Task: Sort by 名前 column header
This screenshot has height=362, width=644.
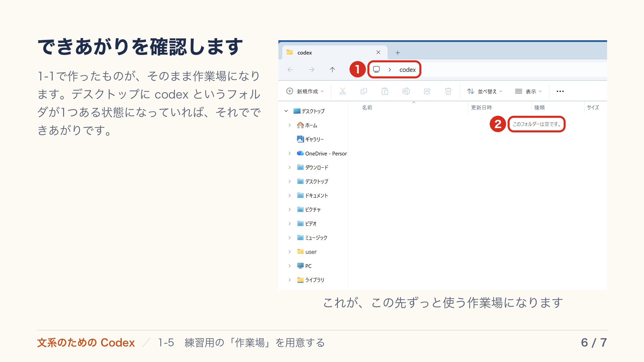Action: tap(367, 108)
